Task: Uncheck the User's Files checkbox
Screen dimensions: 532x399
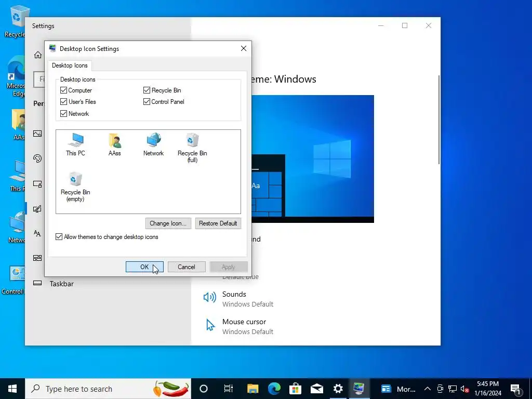Action: click(x=63, y=101)
